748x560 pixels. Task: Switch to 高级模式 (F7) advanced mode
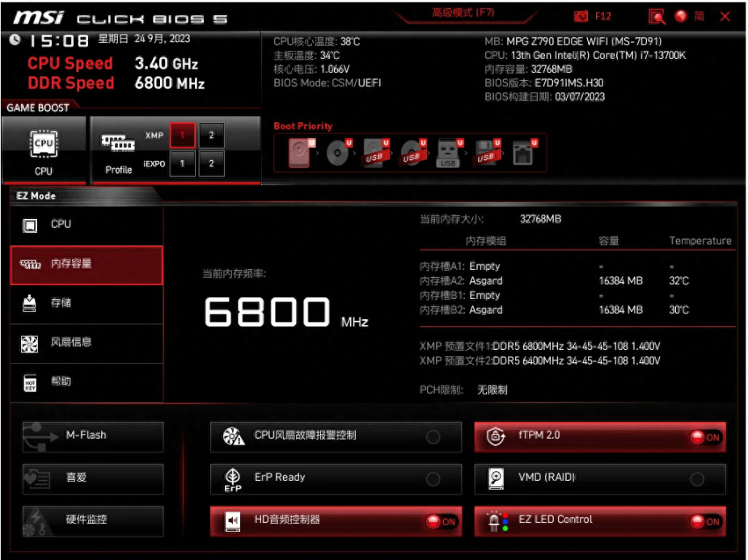[463, 13]
